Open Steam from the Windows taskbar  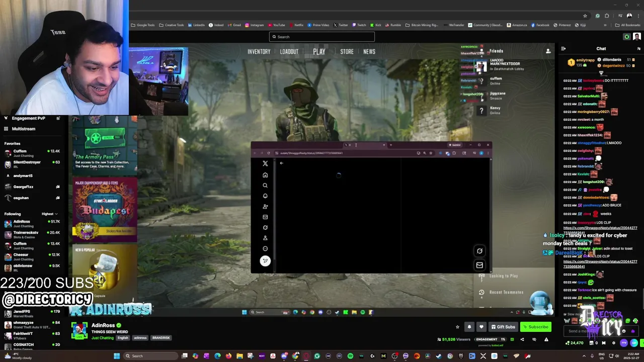[439, 356]
